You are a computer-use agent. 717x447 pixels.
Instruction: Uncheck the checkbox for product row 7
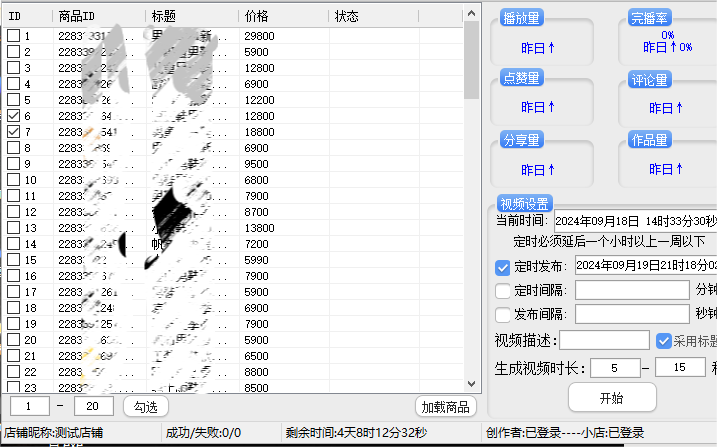coord(14,132)
